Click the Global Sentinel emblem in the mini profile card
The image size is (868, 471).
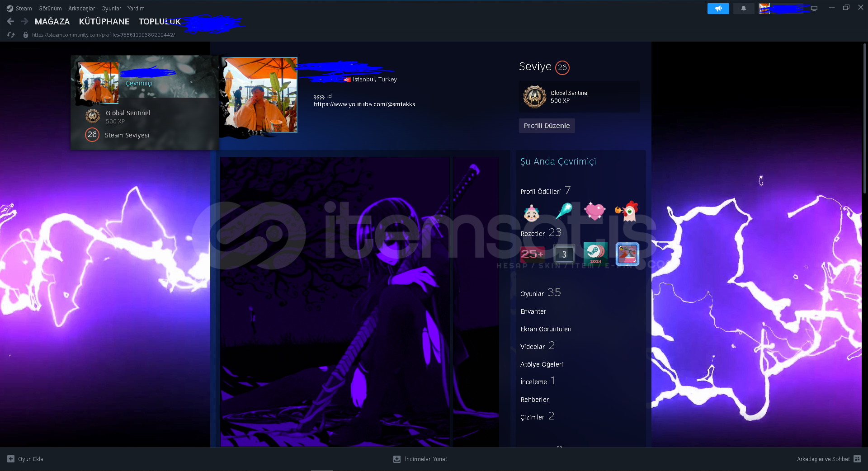93,116
